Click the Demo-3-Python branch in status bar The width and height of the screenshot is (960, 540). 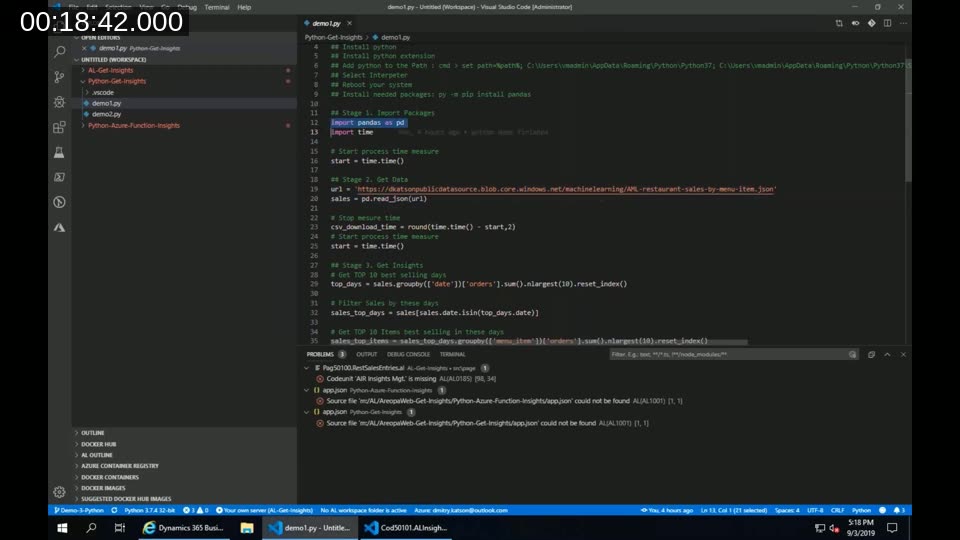[79, 510]
